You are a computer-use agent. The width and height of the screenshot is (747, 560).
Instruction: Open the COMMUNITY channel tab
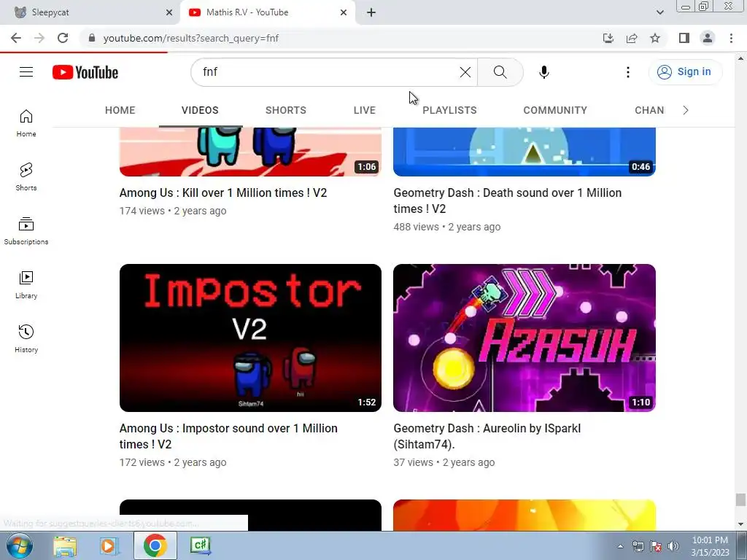click(x=555, y=110)
